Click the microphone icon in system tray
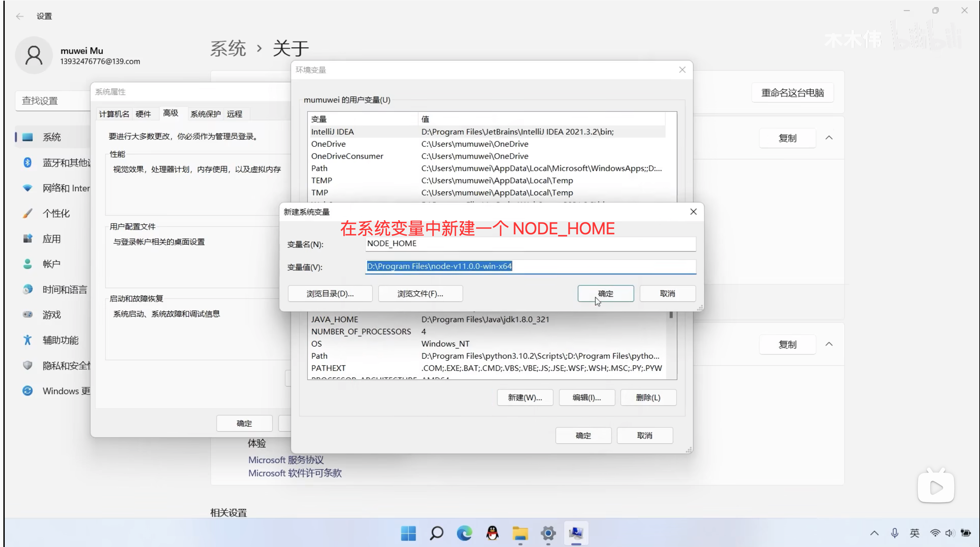This screenshot has height=547, width=980. click(895, 533)
